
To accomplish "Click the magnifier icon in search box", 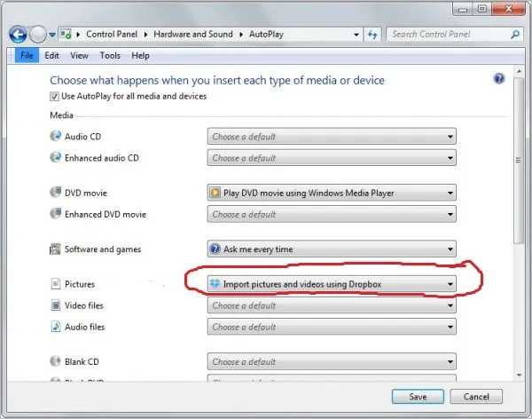I will 515,35.
